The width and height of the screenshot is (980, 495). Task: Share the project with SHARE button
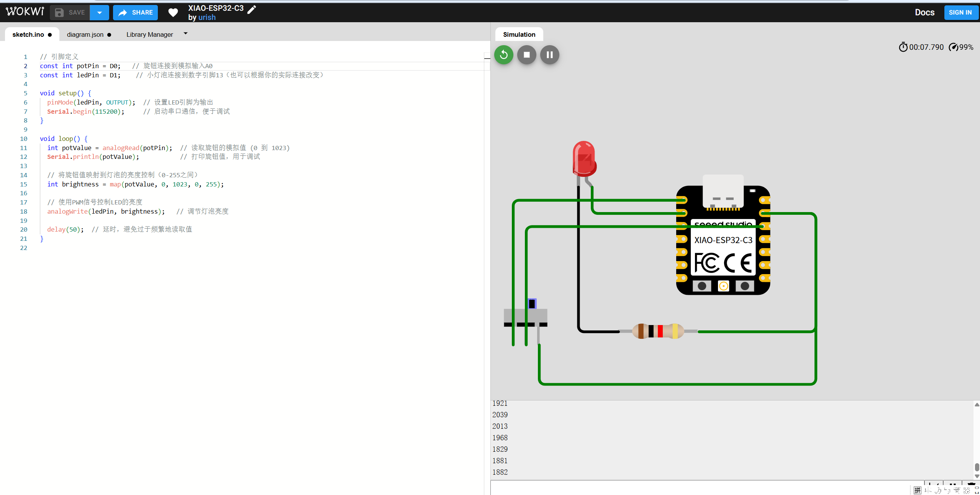[x=135, y=13]
